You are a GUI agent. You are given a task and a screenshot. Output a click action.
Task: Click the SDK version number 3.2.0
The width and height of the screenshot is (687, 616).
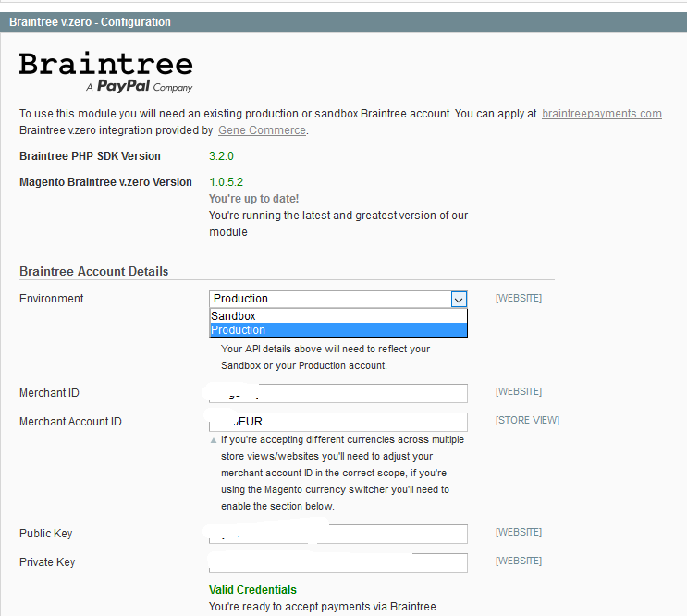click(222, 156)
